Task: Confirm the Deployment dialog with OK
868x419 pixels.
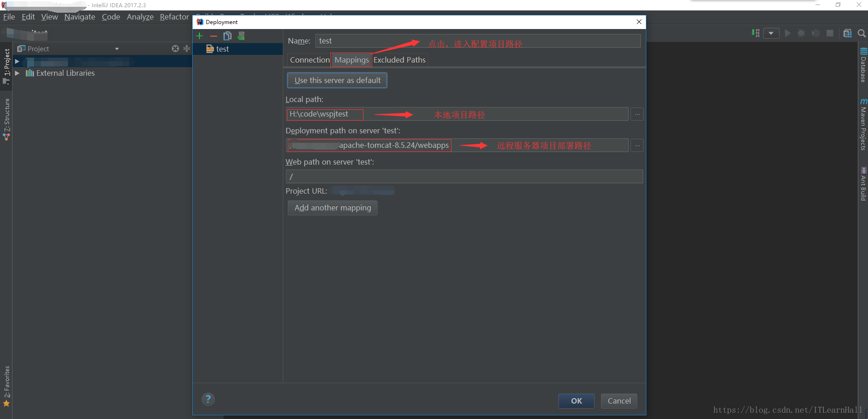Action: pyautogui.click(x=577, y=401)
